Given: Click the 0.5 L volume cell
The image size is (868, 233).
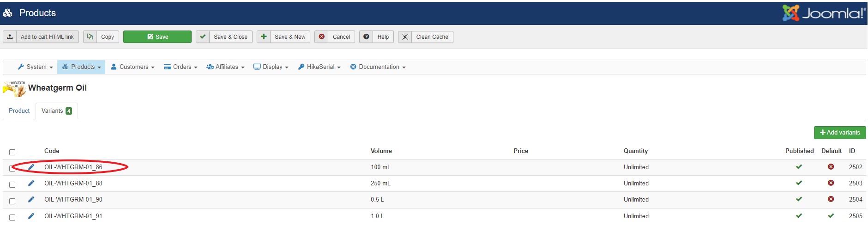Looking at the screenshot, I should point(377,199).
